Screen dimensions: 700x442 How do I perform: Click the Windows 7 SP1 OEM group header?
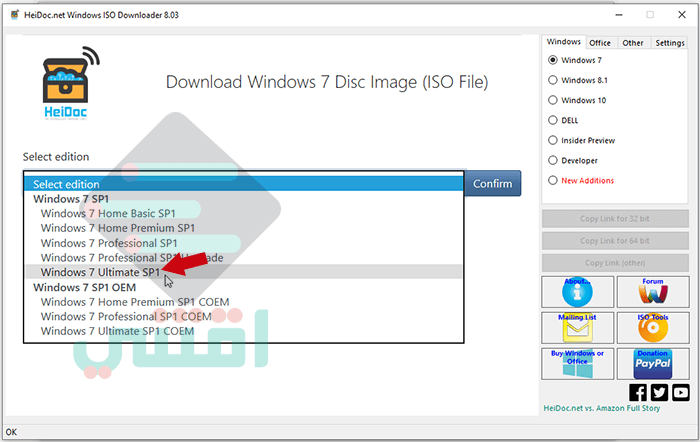coord(84,287)
